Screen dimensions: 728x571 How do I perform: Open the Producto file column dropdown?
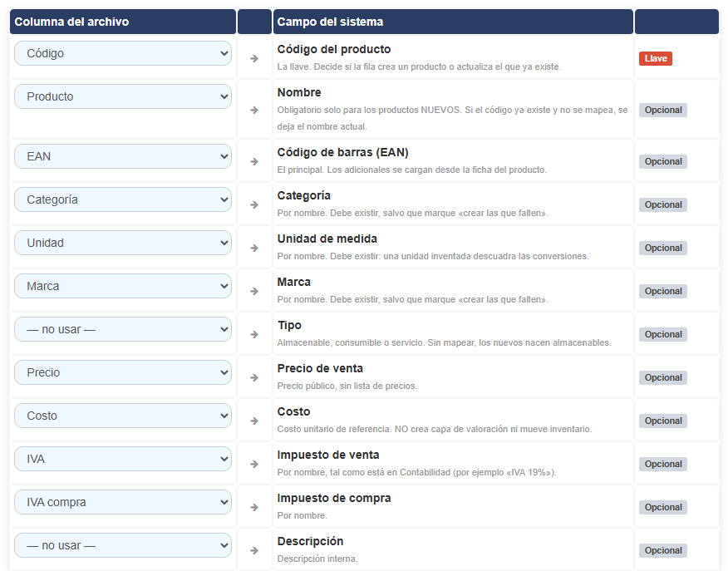pyautogui.click(x=123, y=96)
